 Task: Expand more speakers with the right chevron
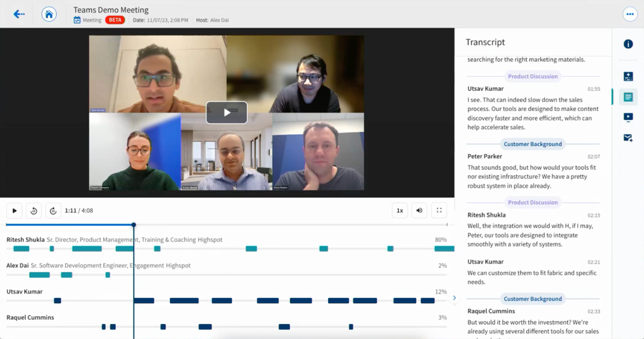(454, 298)
